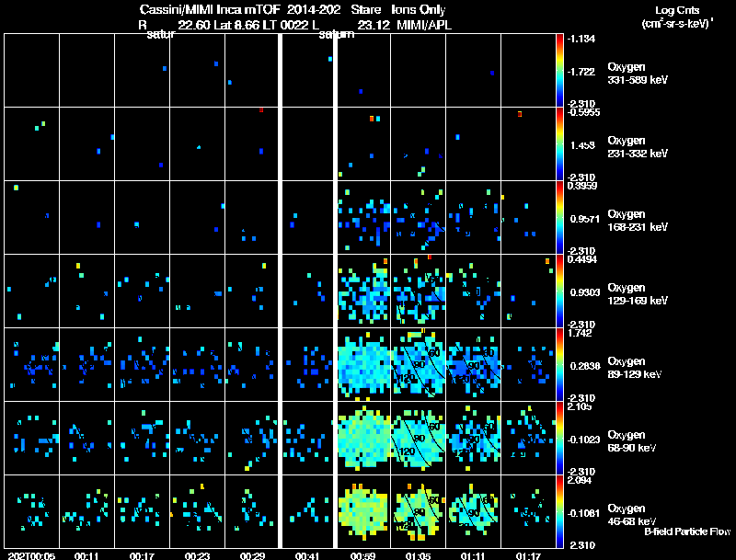Viewport: 736px width, 560px height.
Task: Click the 0.9303 colorbar value
Action: [x=585, y=292]
